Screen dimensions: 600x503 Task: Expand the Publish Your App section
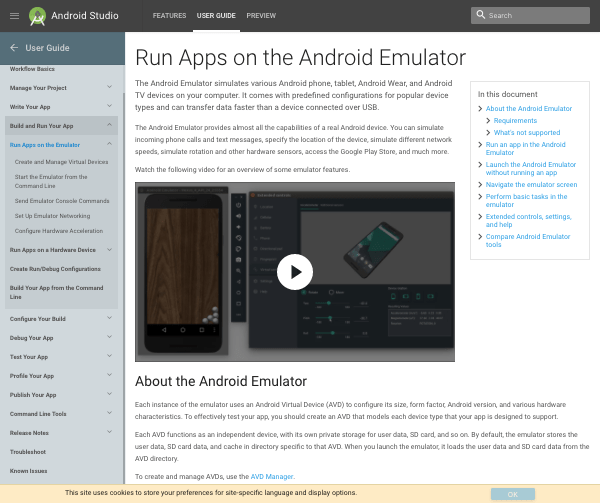109,394
